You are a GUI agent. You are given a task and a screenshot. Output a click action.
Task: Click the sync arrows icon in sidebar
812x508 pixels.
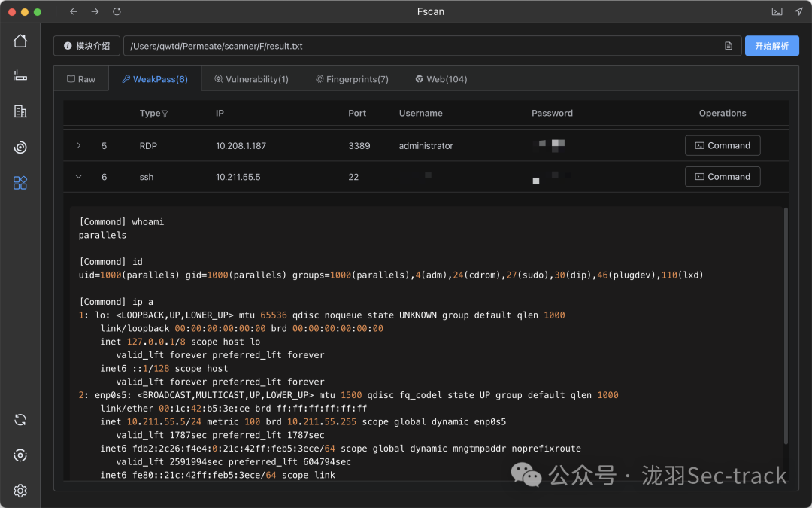point(20,420)
